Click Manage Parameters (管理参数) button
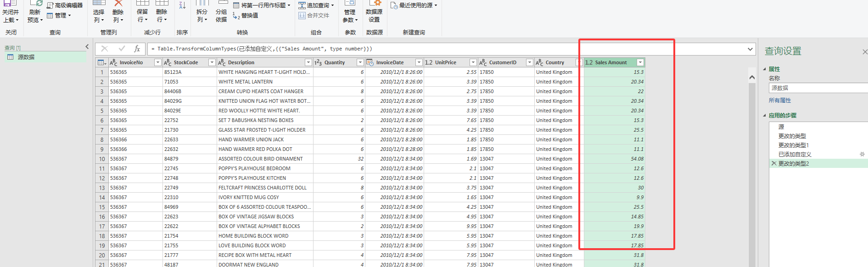Screen dimensions: 868x267 tap(350, 12)
